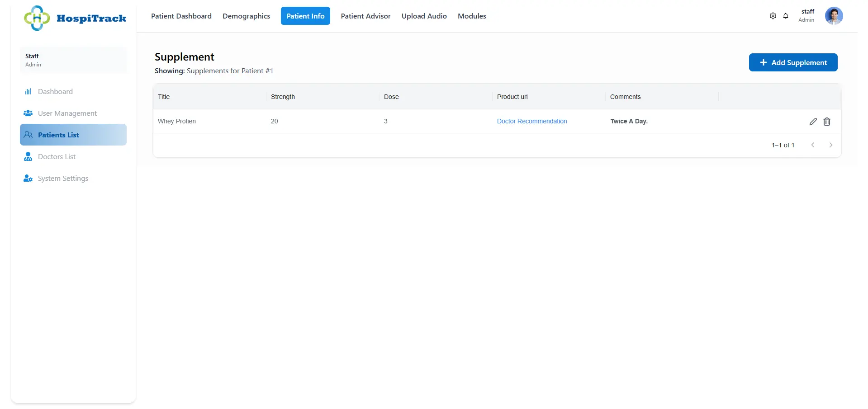Open settings via the gear icon
This screenshot has height=409, width=868.
coord(773,16)
